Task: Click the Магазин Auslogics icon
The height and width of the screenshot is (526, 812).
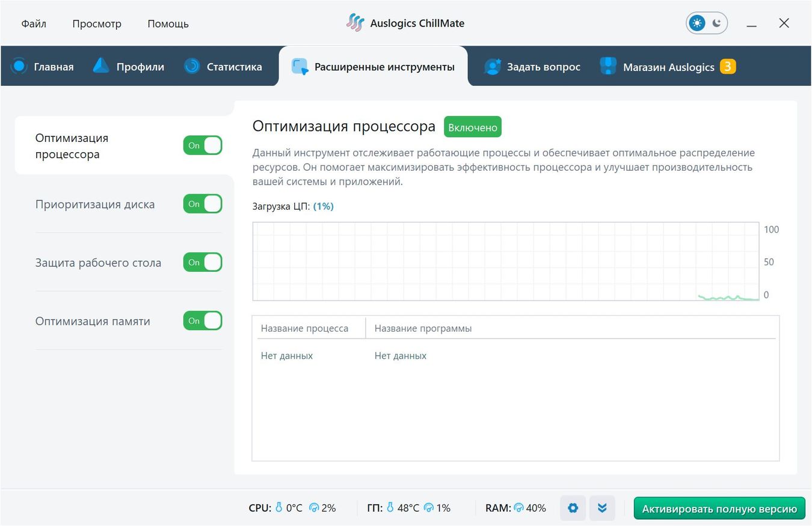Action: [608, 66]
